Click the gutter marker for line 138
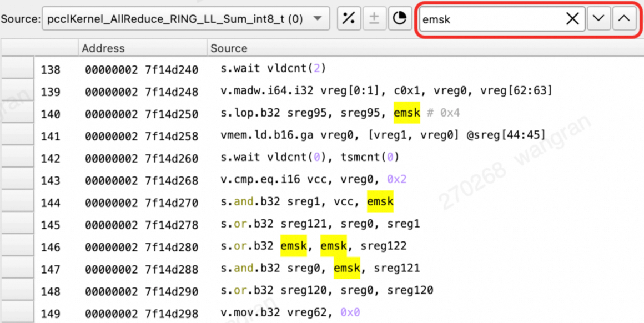Image resolution: width=644 pixels, height=323 pixels. (x=17, y=68)
